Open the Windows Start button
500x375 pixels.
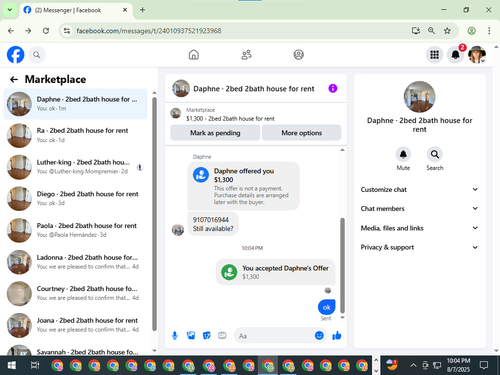pyautogui.click(x=12, y=365)
